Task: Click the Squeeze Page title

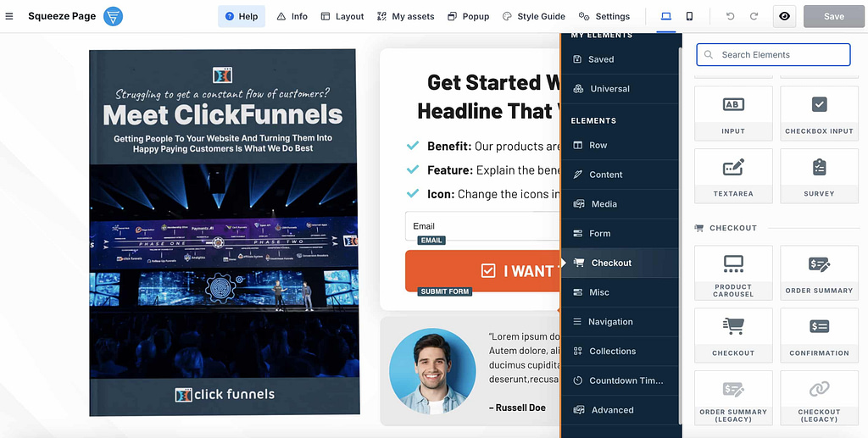Action: point(62,16)
